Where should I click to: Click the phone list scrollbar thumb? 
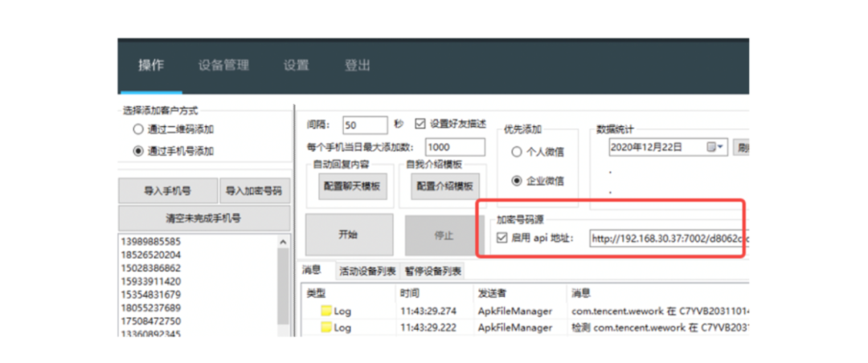283,286
